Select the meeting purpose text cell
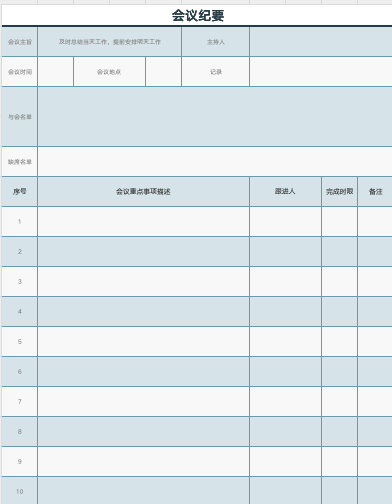The width and height of the screenshot is (392, 504). click(x=110, y=42)
